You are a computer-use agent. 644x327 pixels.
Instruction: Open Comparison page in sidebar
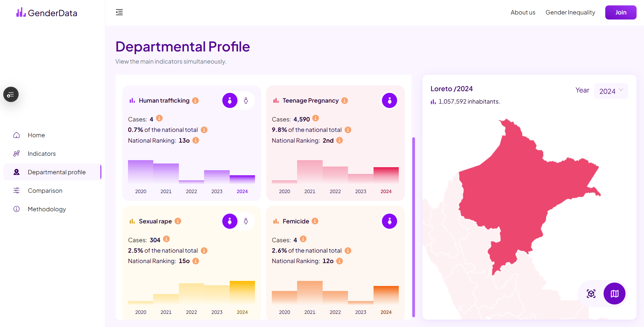point(52,191)
